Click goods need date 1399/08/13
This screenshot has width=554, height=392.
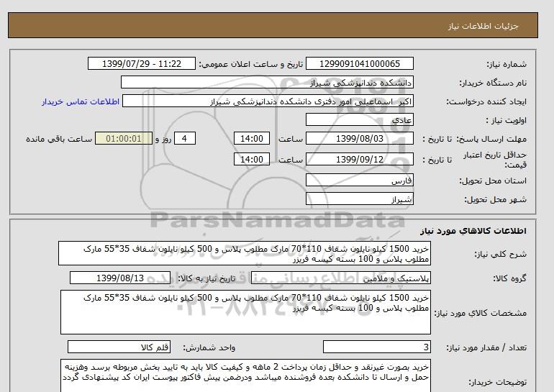click(120, 278)
